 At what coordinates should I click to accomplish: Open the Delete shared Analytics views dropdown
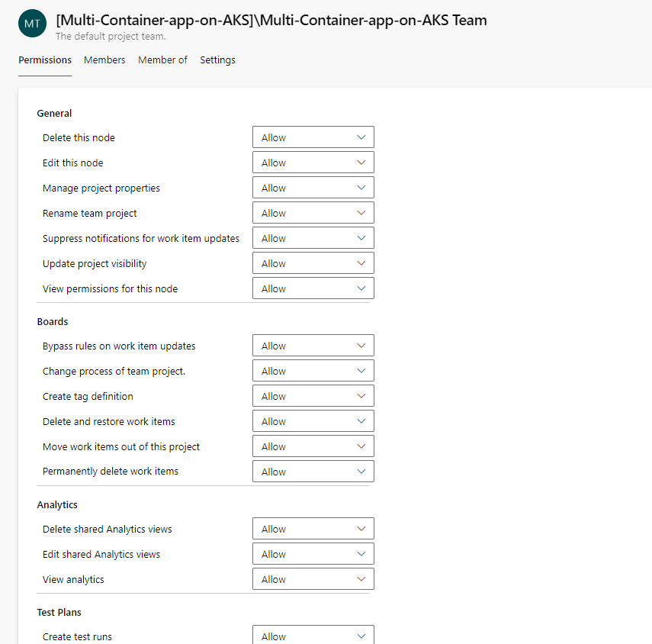pyautogui.click(x=313, y=528)
